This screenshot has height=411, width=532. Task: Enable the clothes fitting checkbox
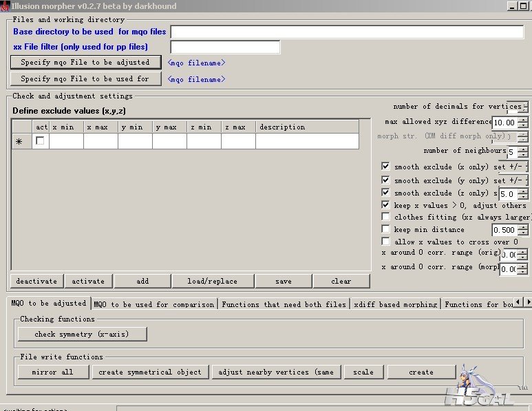coord(385,217)
